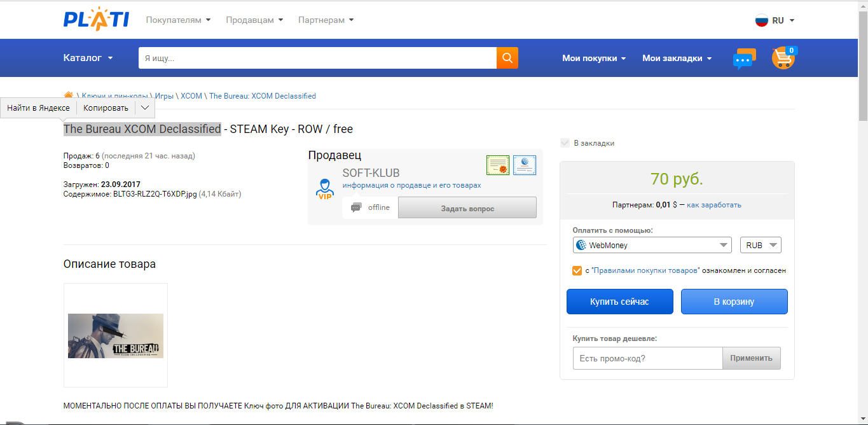
Task: Open the 'как заработать' link
Action: tap(713, 205)
